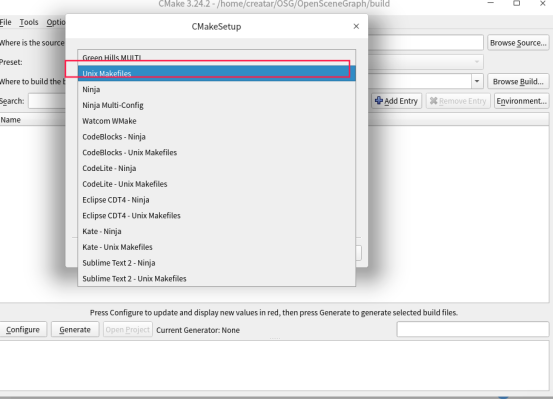Select the plain Ninja generator

click(217, 89)
